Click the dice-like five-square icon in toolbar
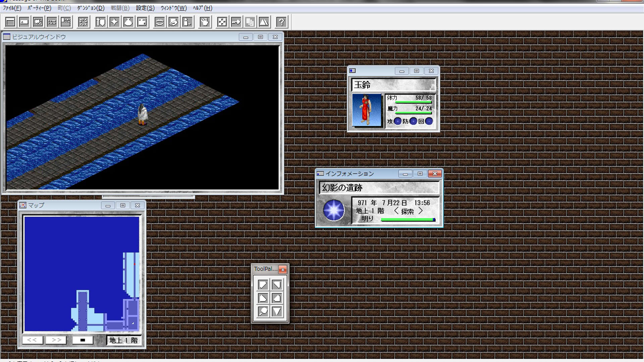 click(222, 22)
